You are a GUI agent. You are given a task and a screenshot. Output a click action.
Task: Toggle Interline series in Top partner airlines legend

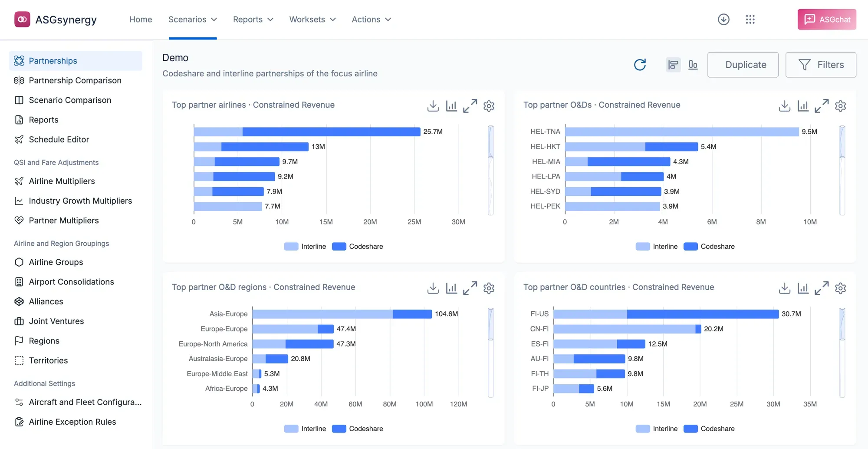[x=305, y=247]
